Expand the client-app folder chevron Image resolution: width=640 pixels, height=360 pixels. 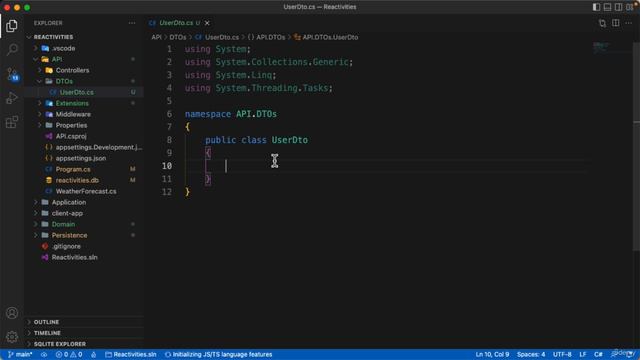click(x=36, y=213)
